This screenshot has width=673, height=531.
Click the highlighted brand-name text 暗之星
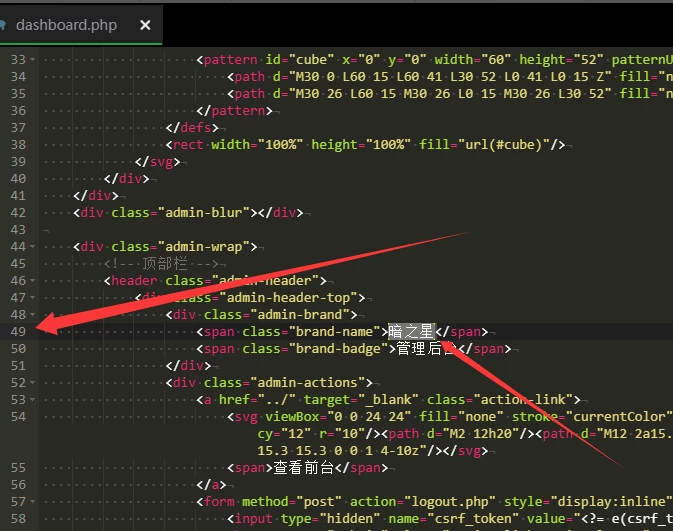point(411,331)
